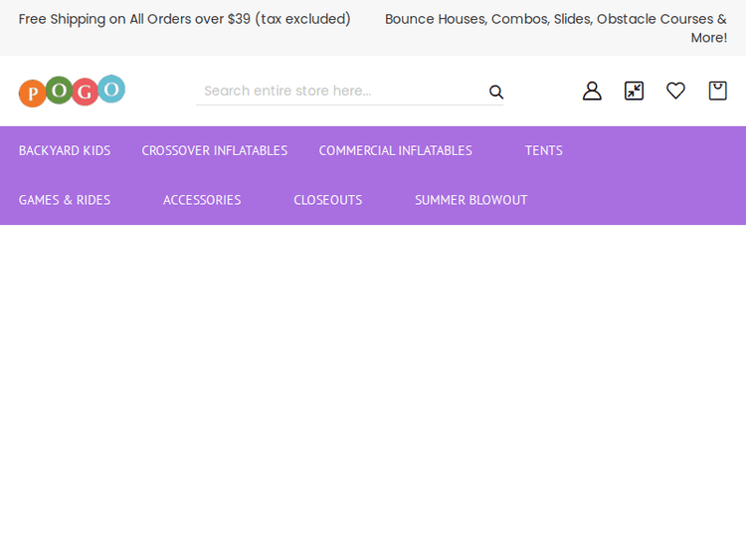Click the Free Shipping over $39 banner text

(185, 19)
